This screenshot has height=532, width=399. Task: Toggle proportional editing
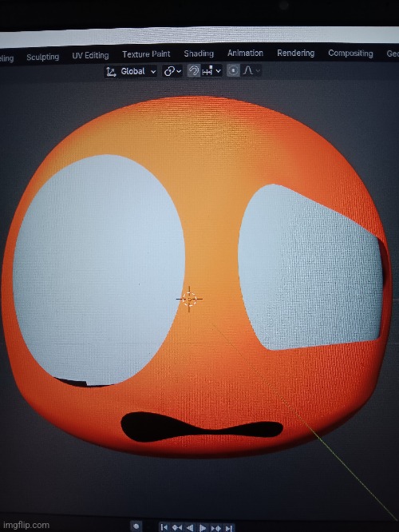(233, 70)
